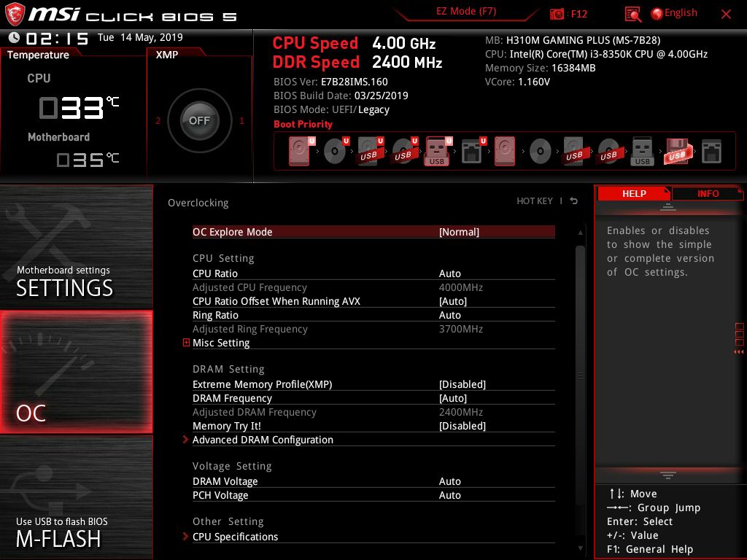747x560 pixels.
Task: Click the BIOS Ver E7B28IMS.160 text
Action: click(x=330, y=82)
